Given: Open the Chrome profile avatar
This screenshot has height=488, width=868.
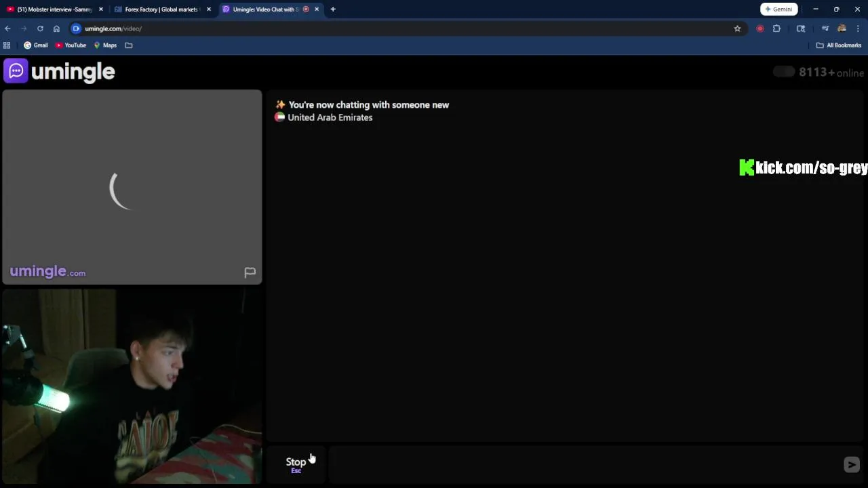Looking at the screenshot, I should coord(842,28).
